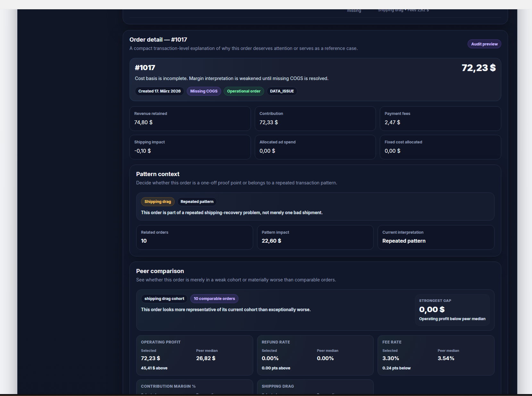This screenshot has height=396, width=532.
Task: Select the Contribution metric card
Action: 315,118
